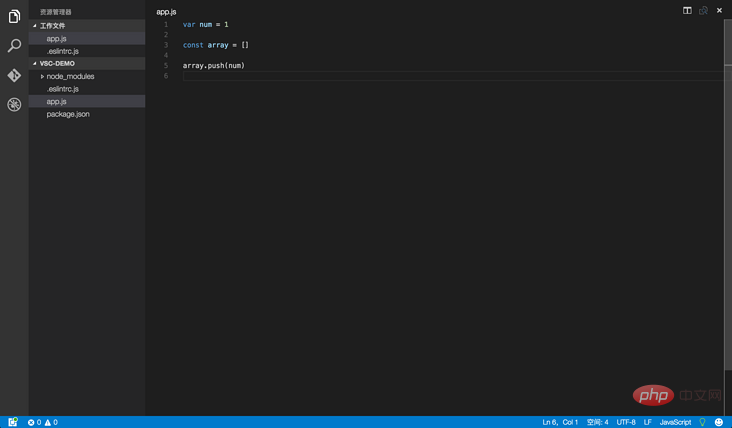
Task: Open the Search view in the activity bar
Action: click(14, 46)
